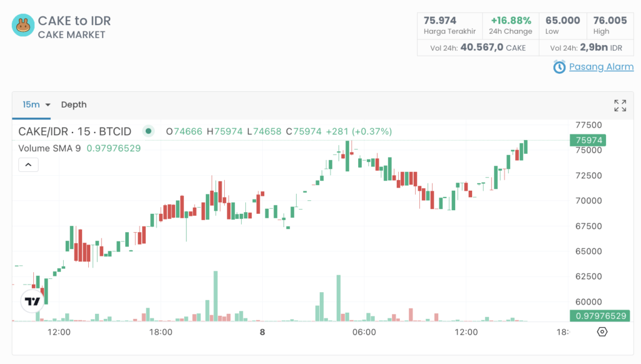Click the 18:00 time axis label

pos(161,332)
